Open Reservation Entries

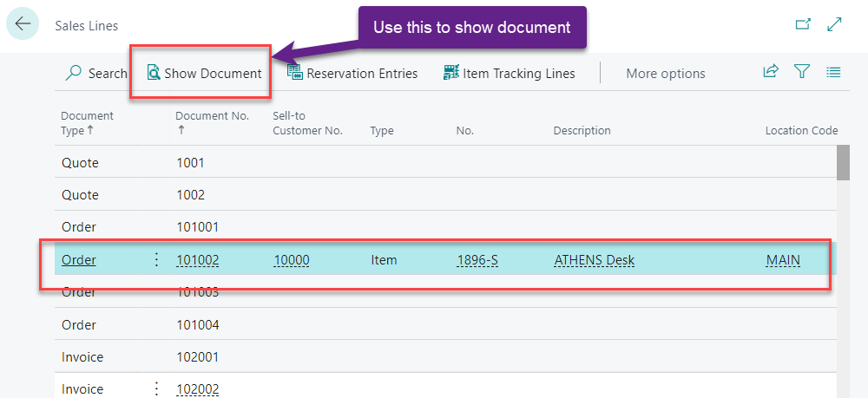point(352,74)
